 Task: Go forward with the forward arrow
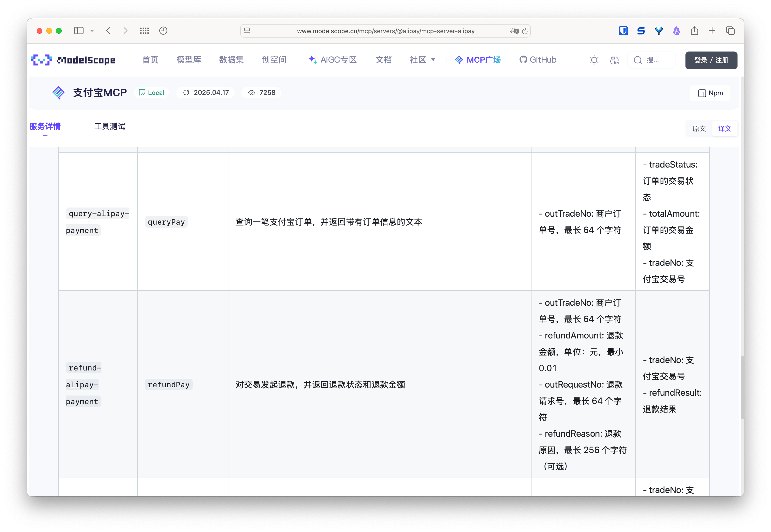pyautogui.click(x=126, y=31)
